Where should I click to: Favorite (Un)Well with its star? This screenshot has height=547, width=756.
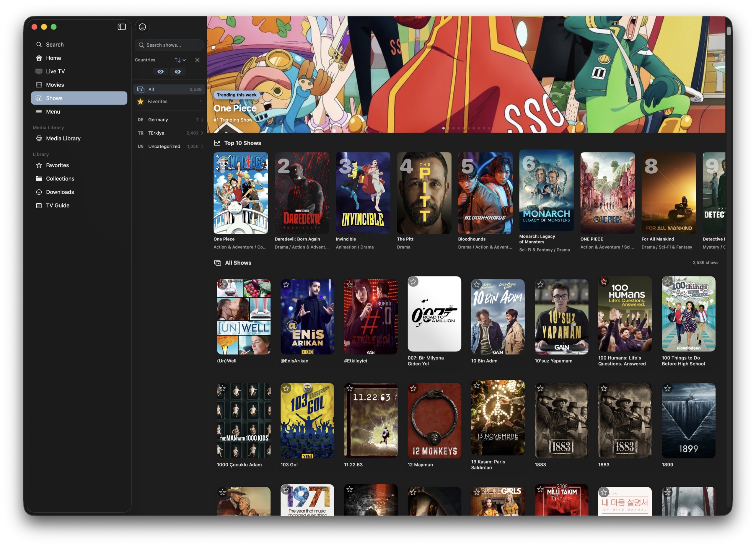(223, 285)
